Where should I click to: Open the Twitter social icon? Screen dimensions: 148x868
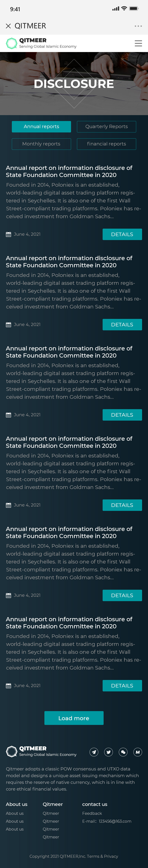click(109, 752)
